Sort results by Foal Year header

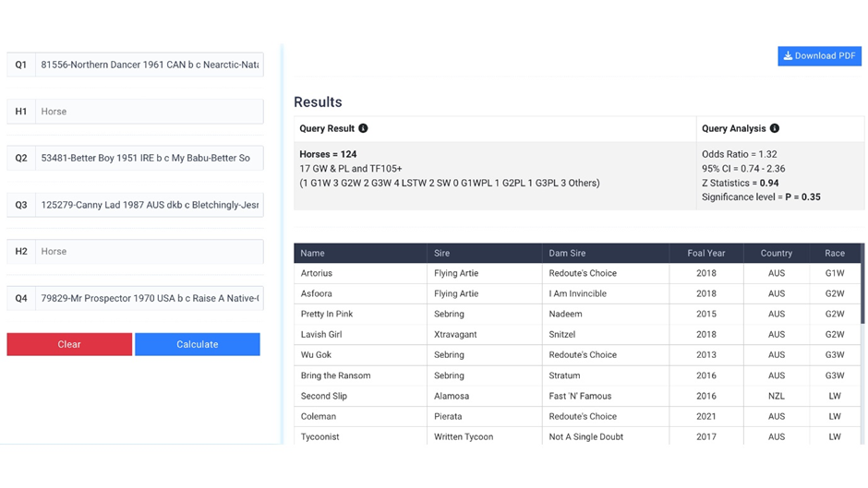click(x=705, y=253)
